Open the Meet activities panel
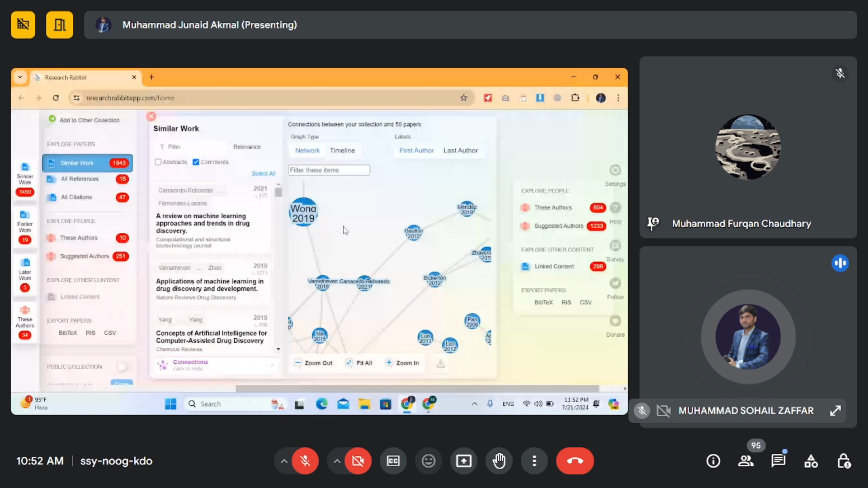Viewport: 868px width, 488px height. point(811,461)
